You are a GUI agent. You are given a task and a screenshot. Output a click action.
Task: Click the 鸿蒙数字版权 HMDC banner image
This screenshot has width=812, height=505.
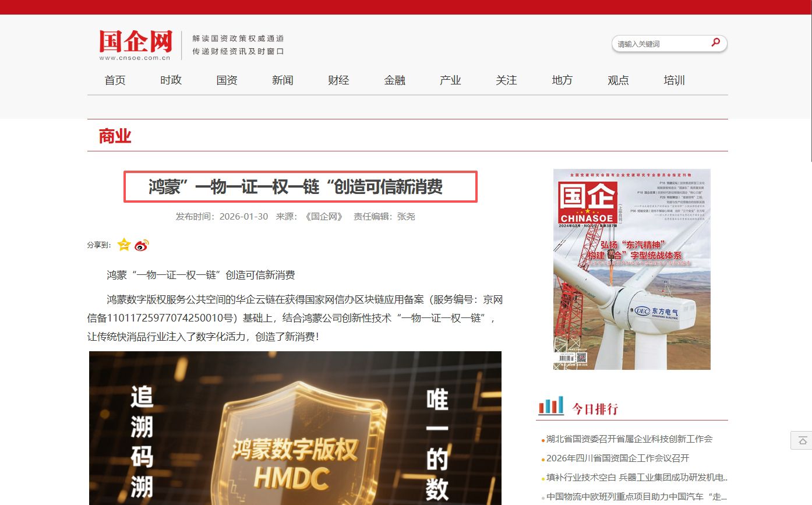point(295,428)
